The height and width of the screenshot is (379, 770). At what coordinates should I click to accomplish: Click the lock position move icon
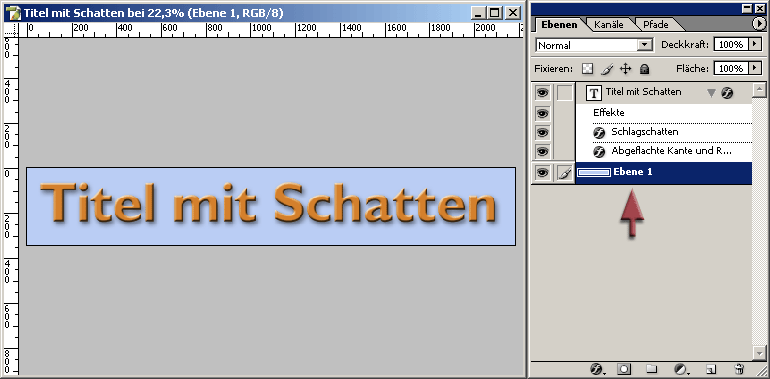(x=625, y=68)
